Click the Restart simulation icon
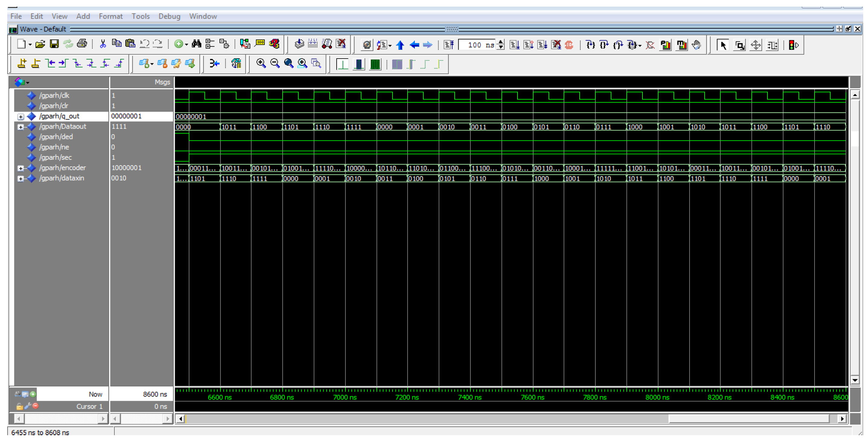 point(448,45)
